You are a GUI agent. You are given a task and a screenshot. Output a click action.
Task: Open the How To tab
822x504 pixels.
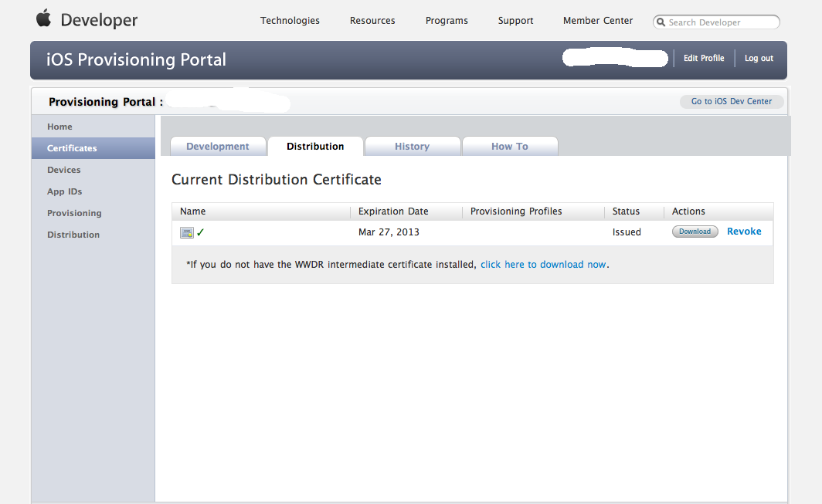coord(510,146)
